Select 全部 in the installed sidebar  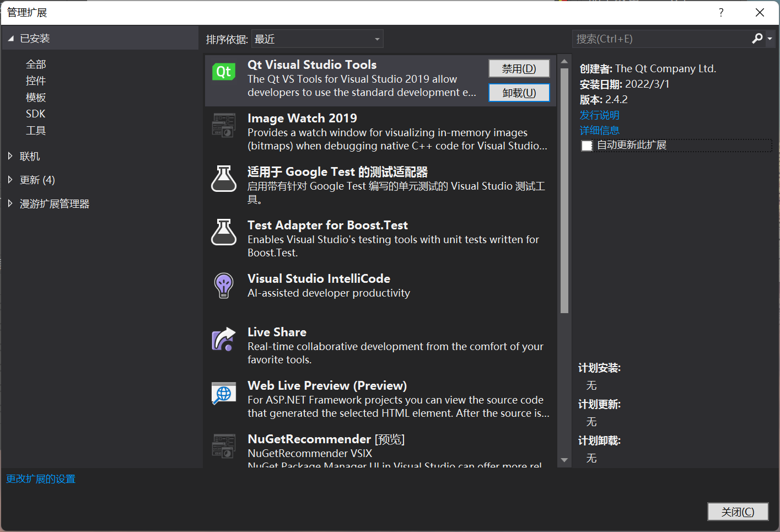[x=35, y=64]
